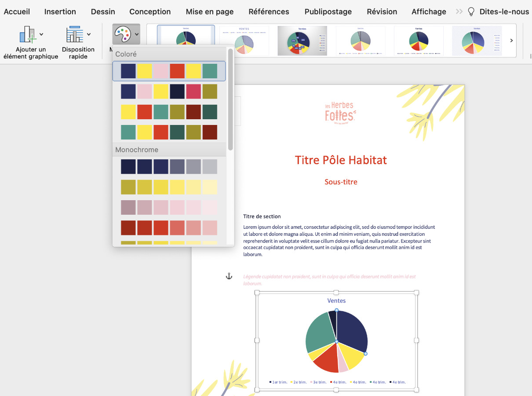Switch to the Mise en page tab
The width and height of the screenshot is (532, 396).
210,12
